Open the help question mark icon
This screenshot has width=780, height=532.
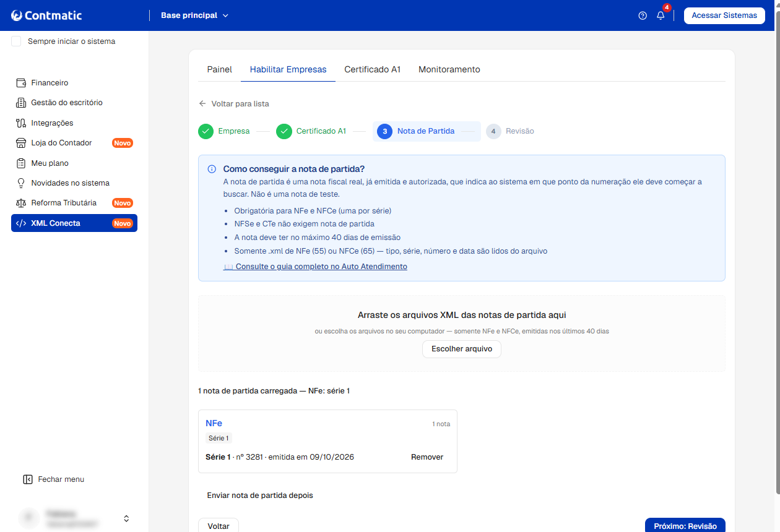point(643,15)
